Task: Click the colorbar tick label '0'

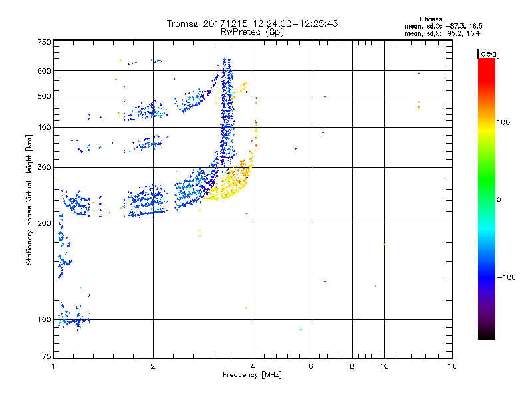Action: (x=499, y=200)
